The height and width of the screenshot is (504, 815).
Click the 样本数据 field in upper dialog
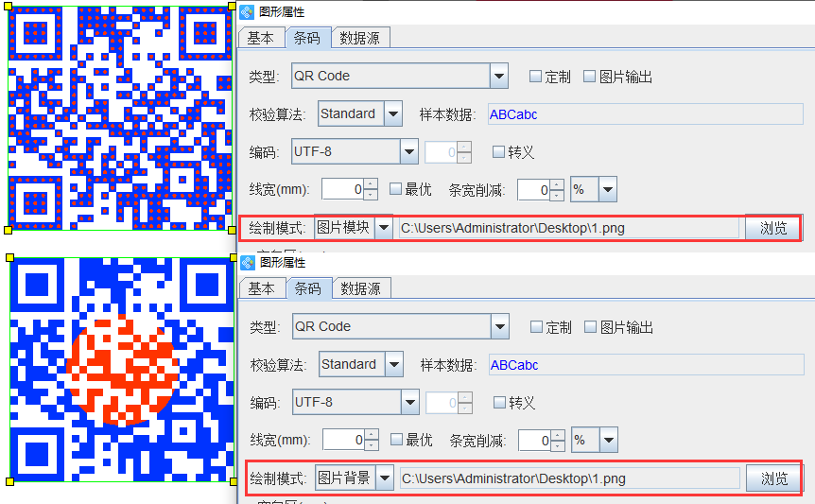[646, 114]
